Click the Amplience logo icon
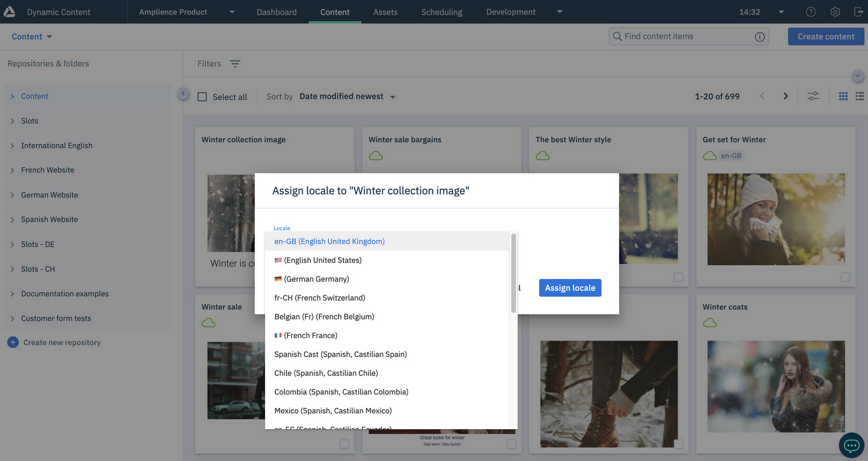This screenshot has width=868, height=461. [x=9, y=12]
